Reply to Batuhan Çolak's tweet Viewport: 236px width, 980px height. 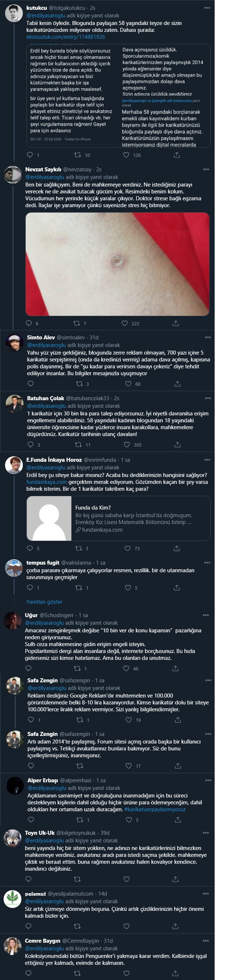pos(31,444)
